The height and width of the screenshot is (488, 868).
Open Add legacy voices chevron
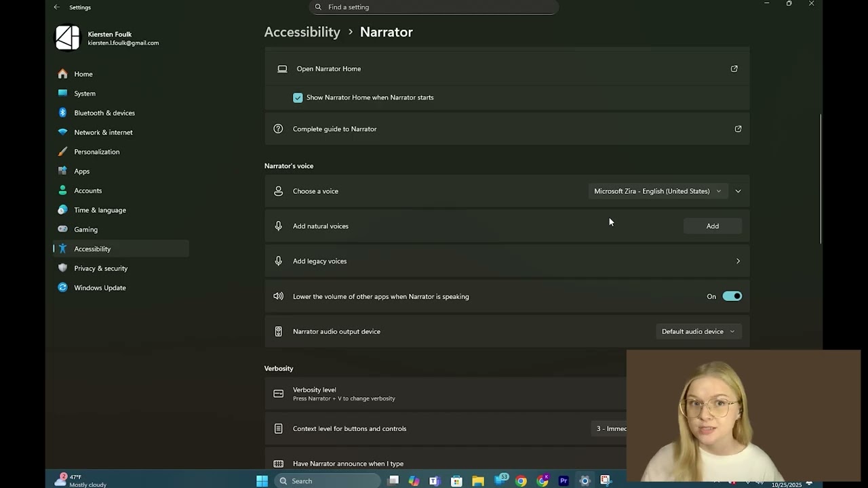tap(738, 261)
